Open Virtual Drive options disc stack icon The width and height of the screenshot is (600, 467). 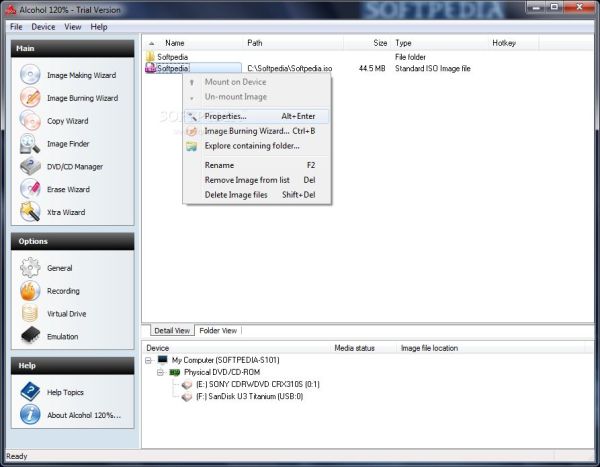click(x=30, y=314)
